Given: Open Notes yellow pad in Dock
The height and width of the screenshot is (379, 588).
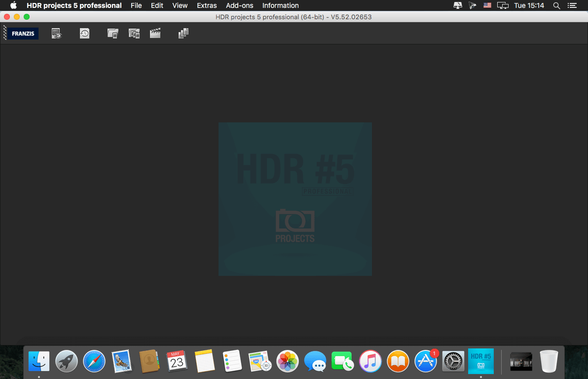Looking at the screenshot, I should (205, 361).
